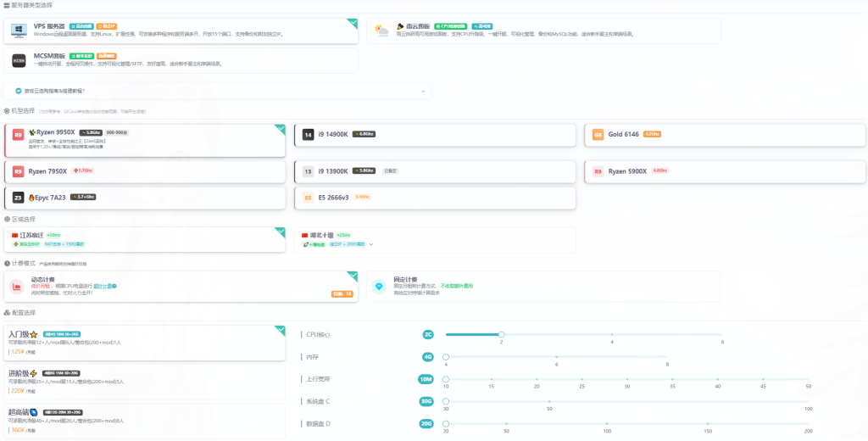Click the Z3 badge on Epyc 7A23
This screenshot has width=868, height=441.
[18, 198]
